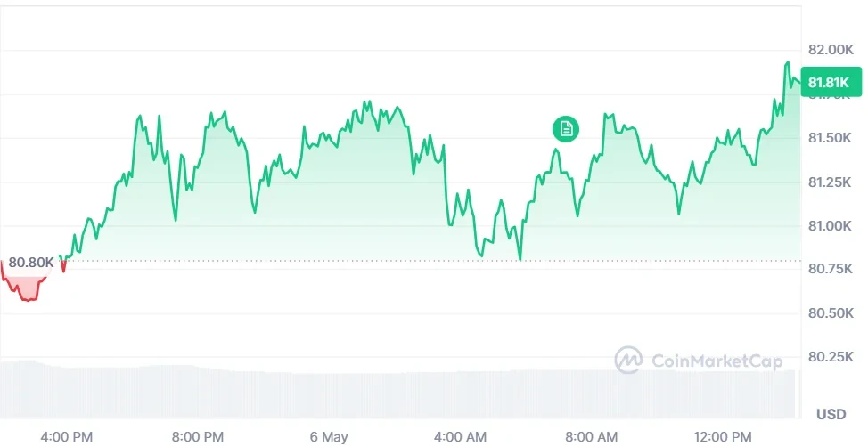
Task: Click the 81.00K price axis label
Action: coord(830,226)
